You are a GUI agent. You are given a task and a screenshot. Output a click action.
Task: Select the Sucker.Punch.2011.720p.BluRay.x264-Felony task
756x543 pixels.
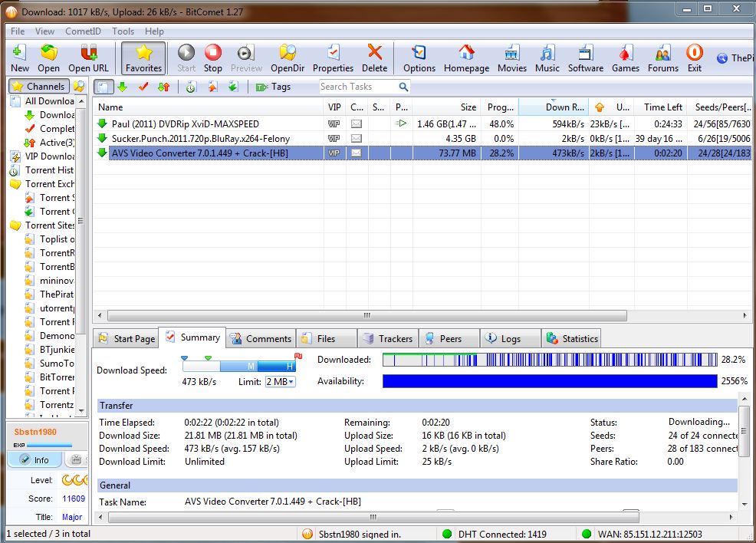click(x=201, y=138)
